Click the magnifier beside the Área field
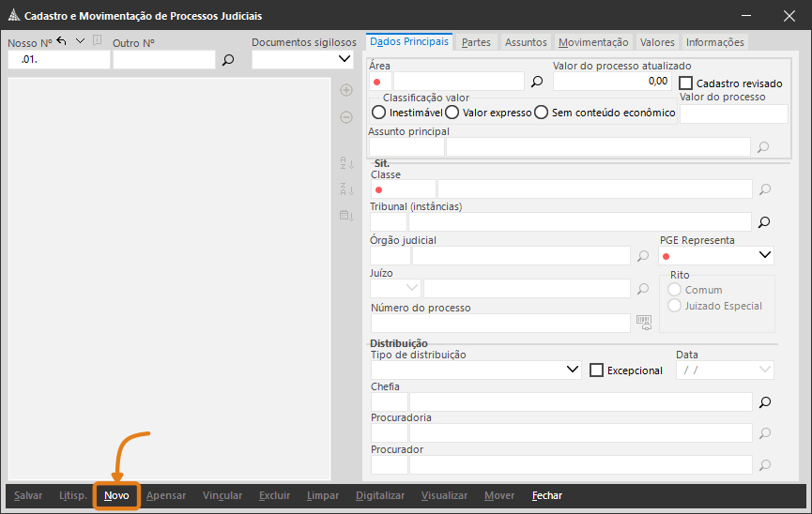 (x=537, y=82)
